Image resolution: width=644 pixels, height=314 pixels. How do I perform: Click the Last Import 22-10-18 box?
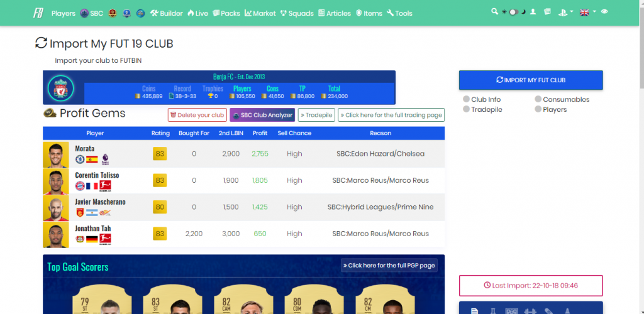pyautogui.click(x=531, y=285)
